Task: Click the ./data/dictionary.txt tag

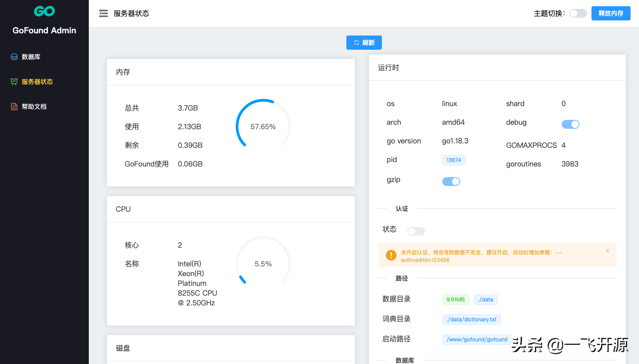Action: tap(472, 320)
